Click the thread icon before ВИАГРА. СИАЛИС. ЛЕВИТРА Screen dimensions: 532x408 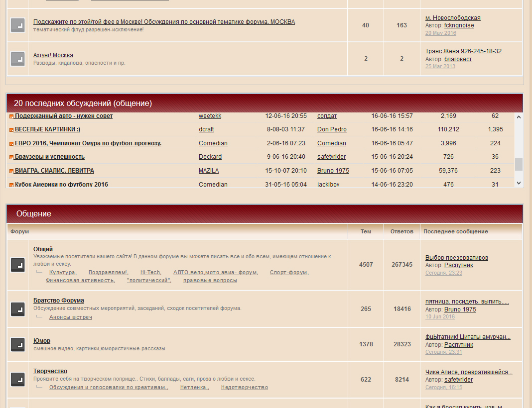point(11,171)
